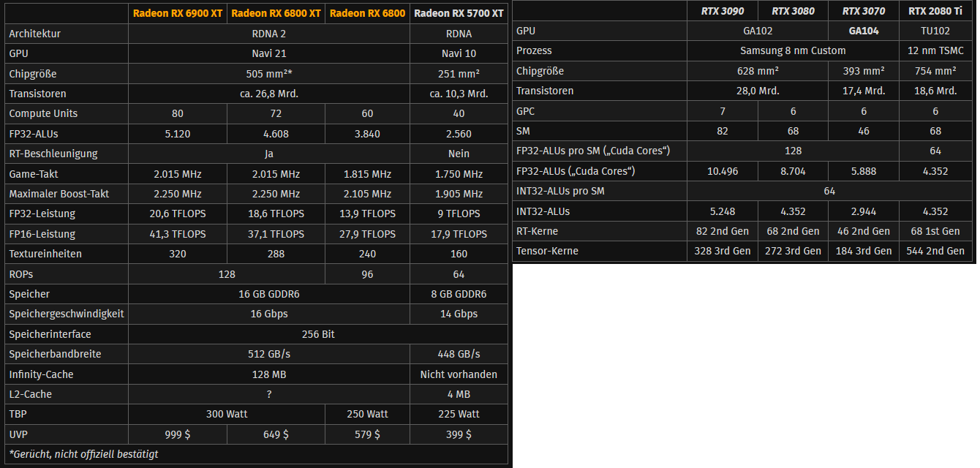Click the Samsung 8 nm Custom process cell
This screenshot has height=468, width=980.
tap(793, 50)
